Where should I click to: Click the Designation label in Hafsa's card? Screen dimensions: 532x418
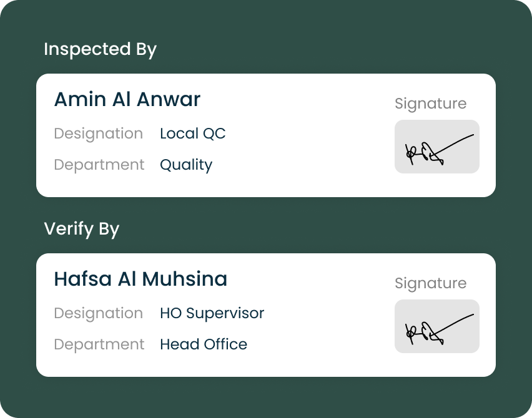point(98,313)
